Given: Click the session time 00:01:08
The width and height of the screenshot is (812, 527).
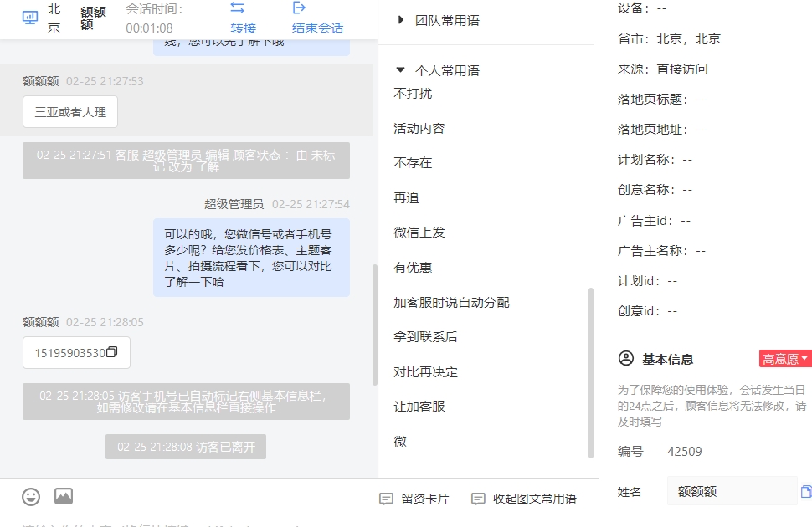Looking at the screenshot, I should point(149,28).
